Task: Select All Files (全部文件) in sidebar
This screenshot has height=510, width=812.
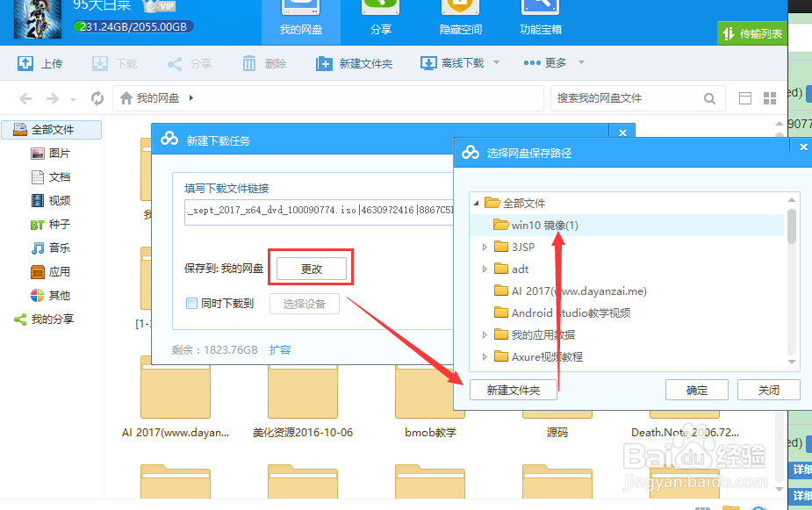Action: click(x=51, y=129)
